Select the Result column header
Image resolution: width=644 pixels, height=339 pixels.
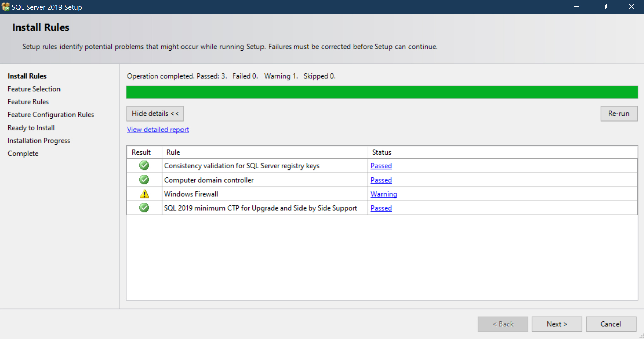[x=141, y=152]
